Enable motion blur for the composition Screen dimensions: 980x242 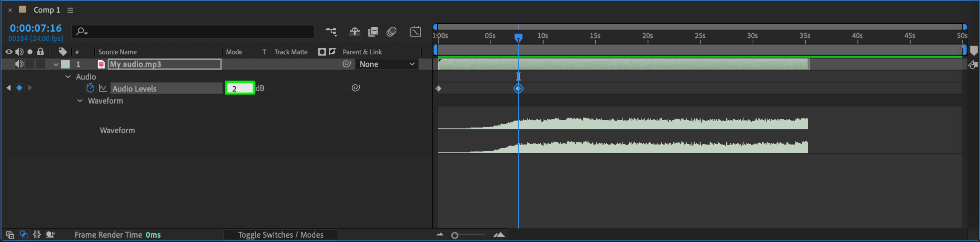pyautogui.click(x=391, y=32)
